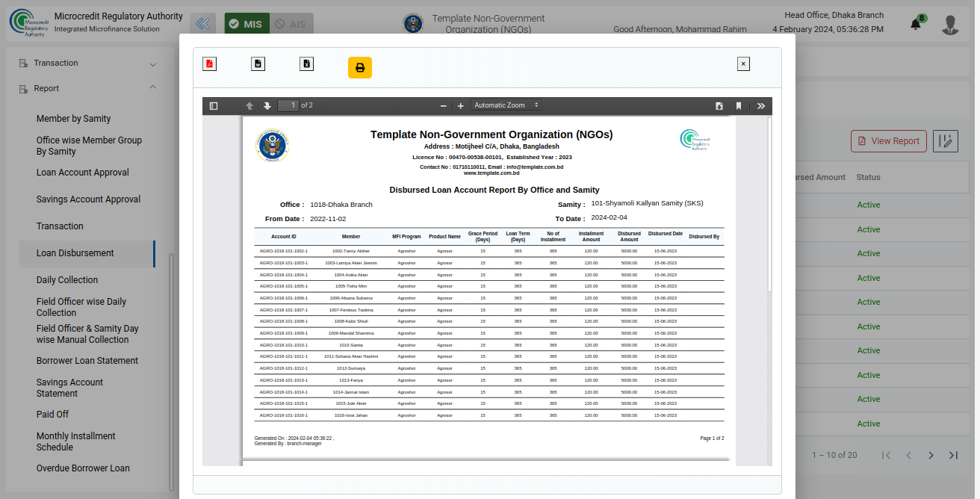Open Monthly Installment Schedule report

tap(75, 441)
